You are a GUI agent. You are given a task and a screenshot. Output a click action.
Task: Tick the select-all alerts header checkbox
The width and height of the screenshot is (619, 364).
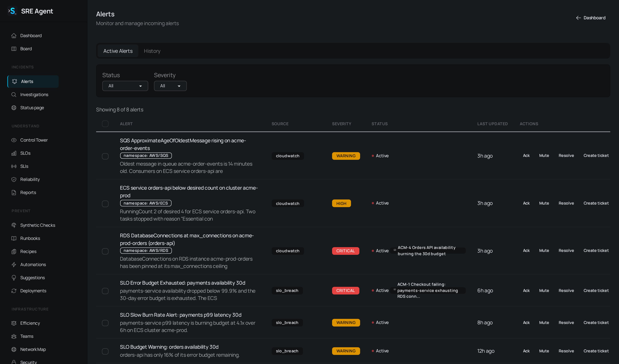point(105,124)
